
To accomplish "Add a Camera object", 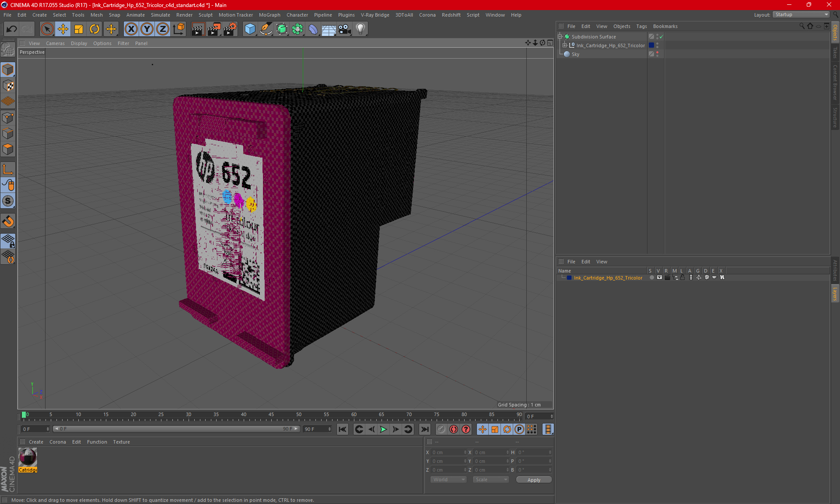I will point(345,29).
